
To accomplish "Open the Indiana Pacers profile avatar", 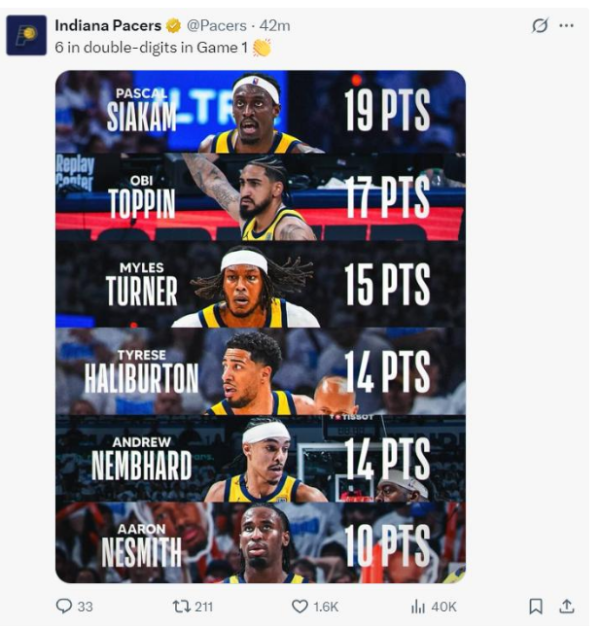I will point(26,35).
